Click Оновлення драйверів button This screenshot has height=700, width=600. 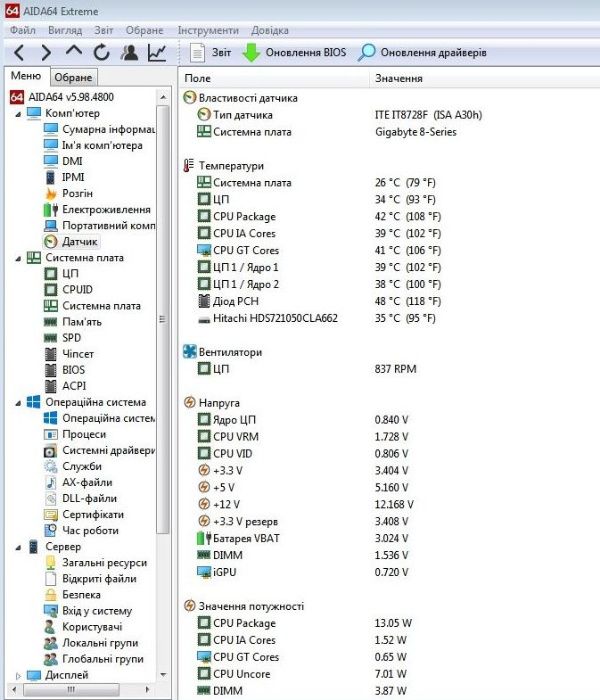(x=422, y=53)
